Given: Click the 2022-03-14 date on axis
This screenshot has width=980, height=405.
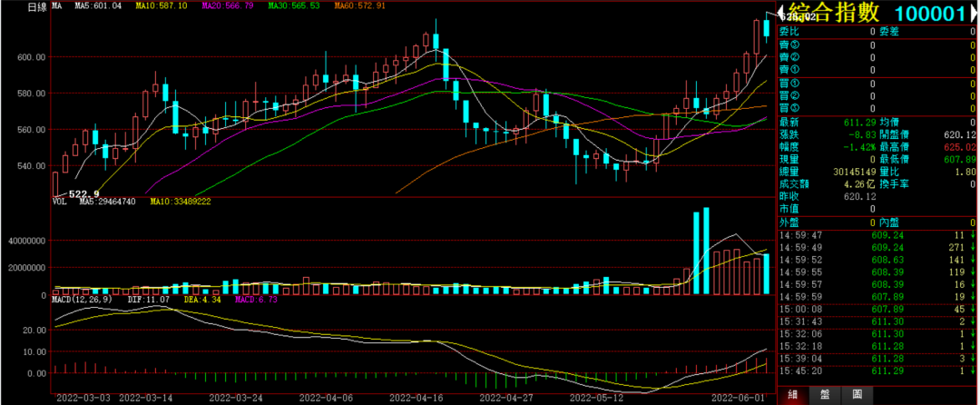Looking at the screenshot, I should [x=145, y=398].
